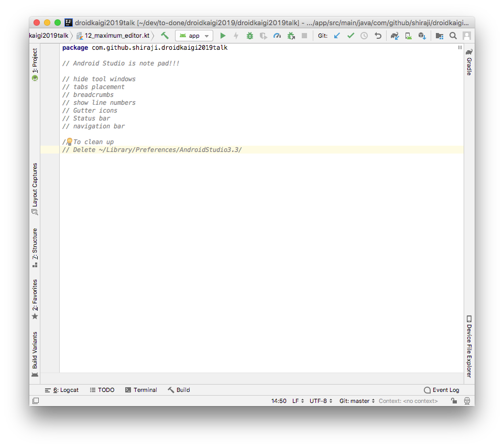Open the SDK Manager icon
Viewport: 504px width, 448px height.
coord(422,36)
